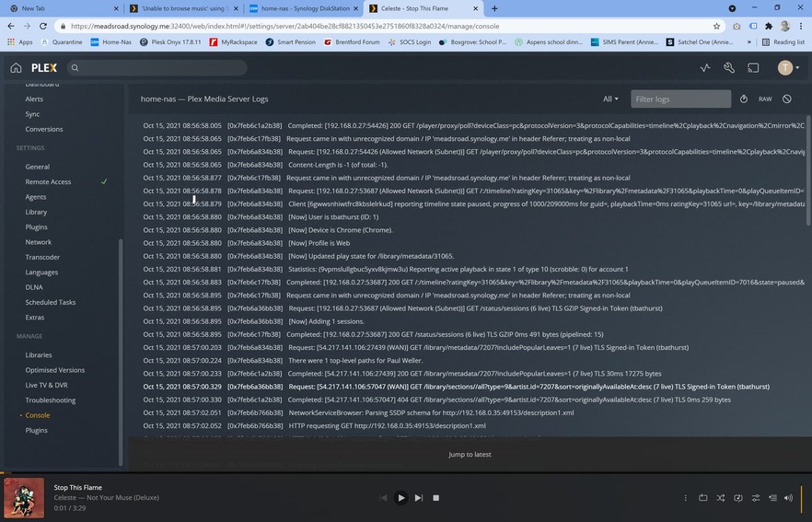Image resolution: width=812 pixels, height=522 pixels.
Task: Open the Activity pulse icon
Action: click(705, 68)
